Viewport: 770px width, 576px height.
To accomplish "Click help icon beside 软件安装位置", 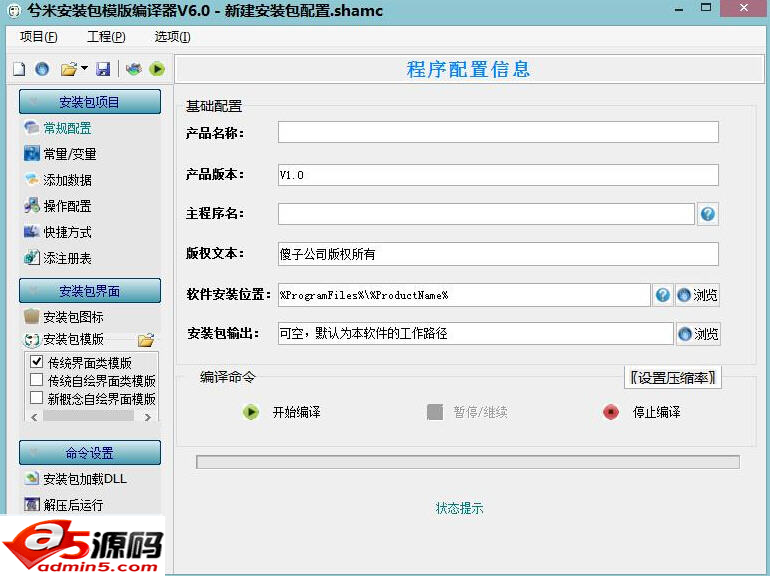I will [662, 295].
